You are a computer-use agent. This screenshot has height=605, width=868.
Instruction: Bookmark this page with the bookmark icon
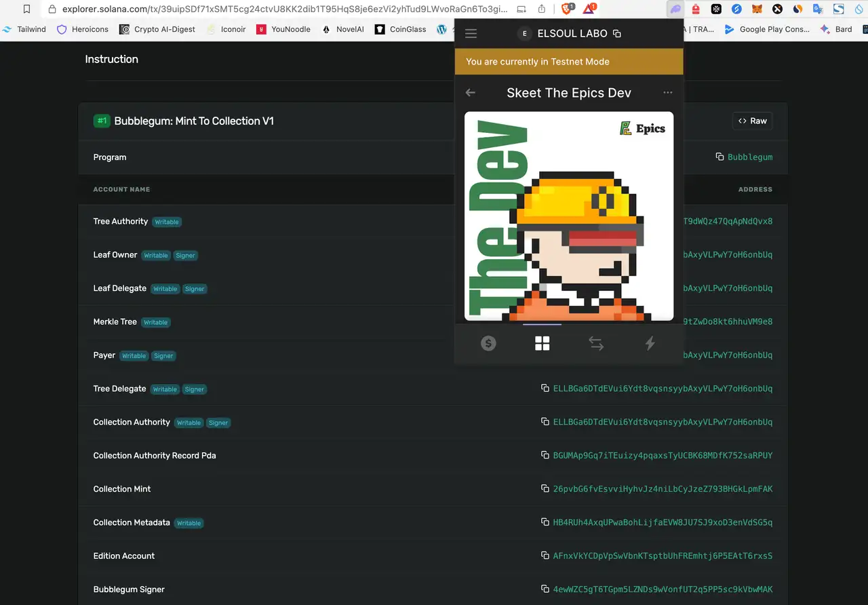[x=26, y=9]
